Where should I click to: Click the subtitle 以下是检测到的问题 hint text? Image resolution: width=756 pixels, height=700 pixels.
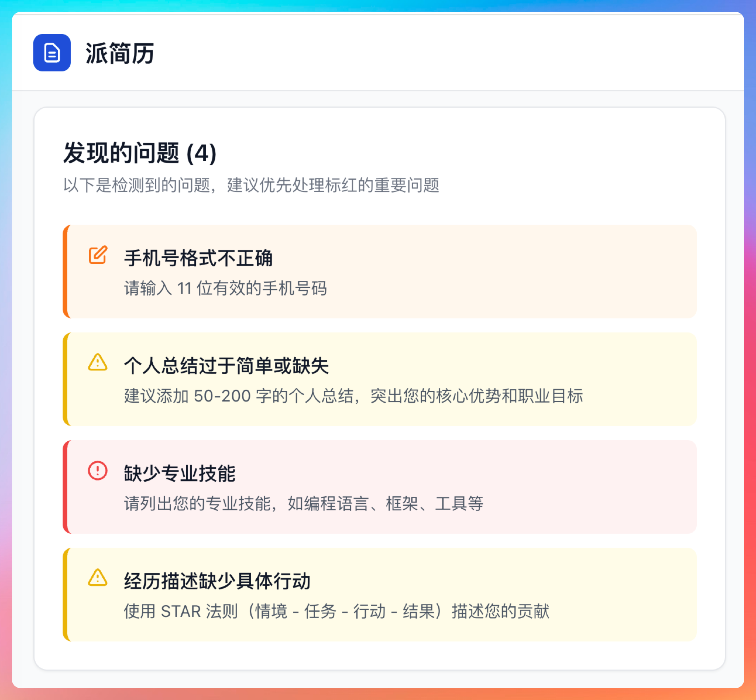click(251, 185)
